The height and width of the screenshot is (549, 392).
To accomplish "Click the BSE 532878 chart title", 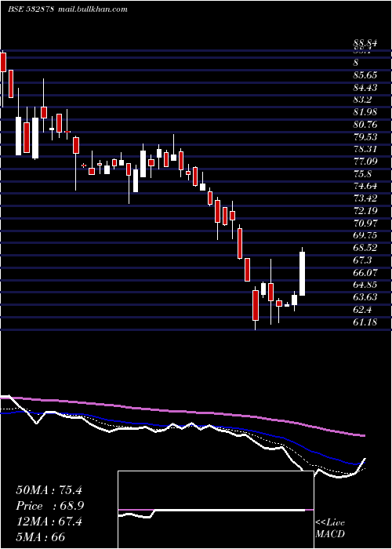I will (x=31, y=9).
